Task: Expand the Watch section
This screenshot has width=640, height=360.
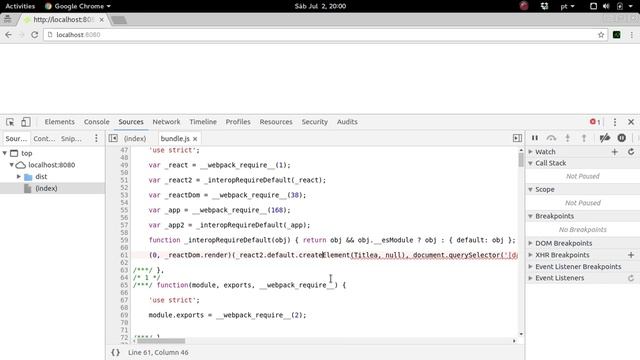Action: [x=531, y=152]
